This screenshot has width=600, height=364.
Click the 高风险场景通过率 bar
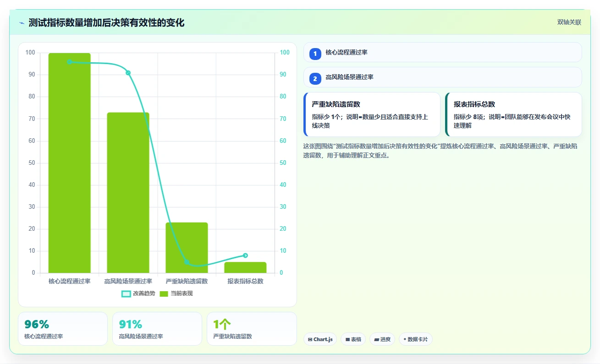click(x=128, y=193)
